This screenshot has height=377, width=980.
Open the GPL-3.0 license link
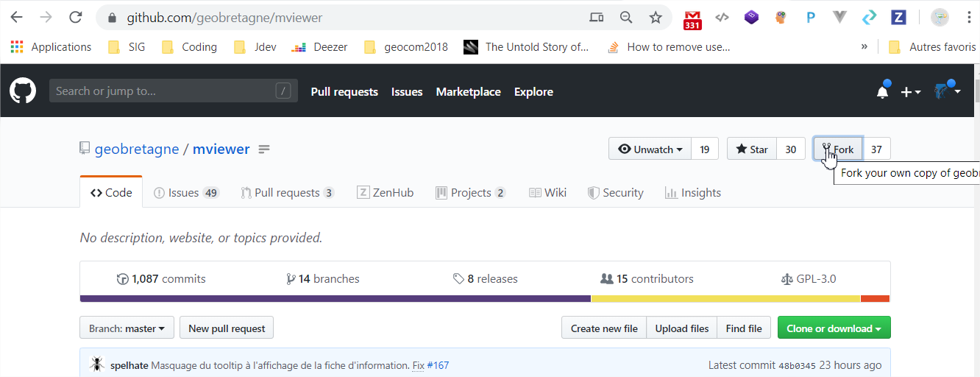click(x=809, y=279)
